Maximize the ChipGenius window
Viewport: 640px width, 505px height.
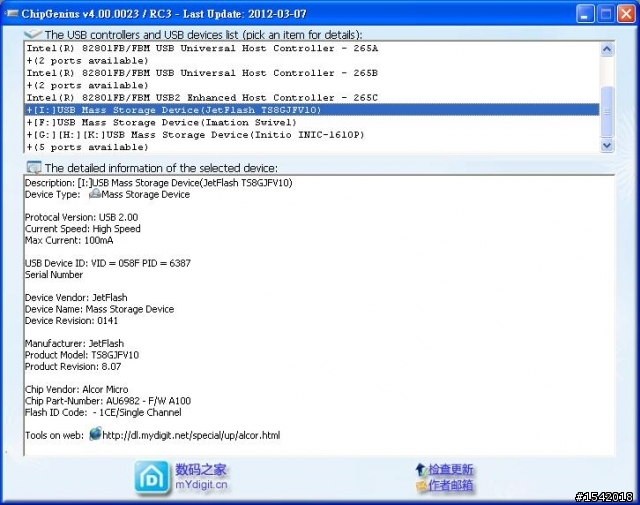click(606, 14)
